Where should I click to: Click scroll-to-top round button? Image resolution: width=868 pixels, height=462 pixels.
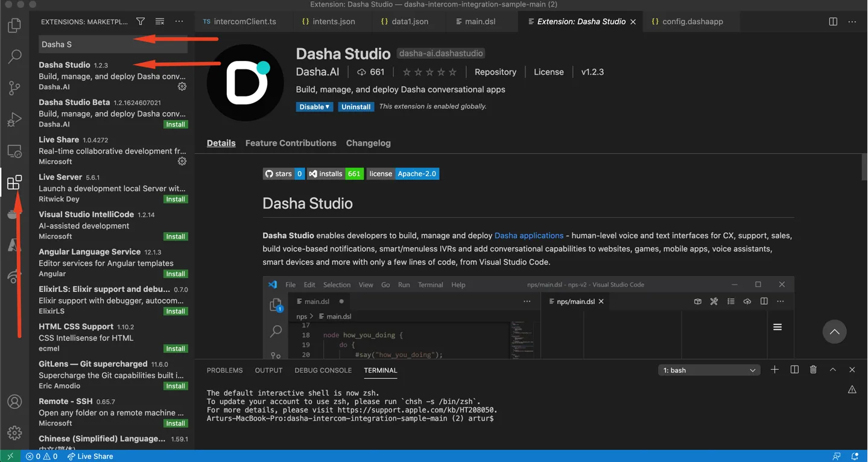[x=834, y=332]
